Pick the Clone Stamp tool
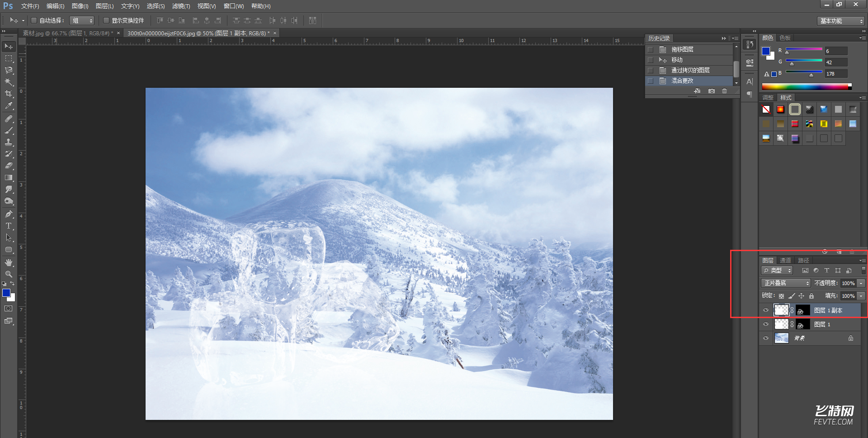Image resolution: width=868 pixels, height=438 pixels. (9, 142)
